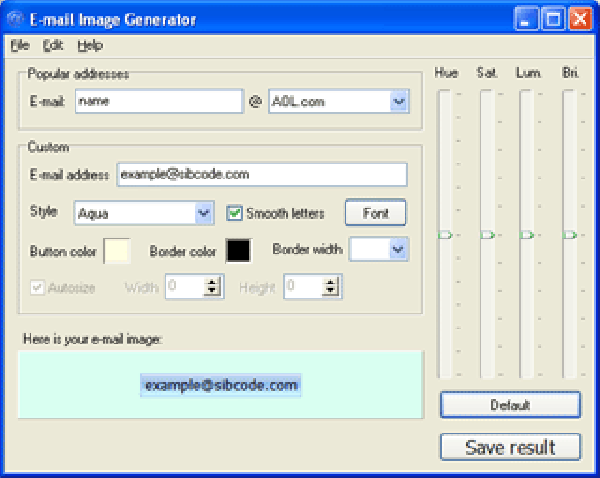Image resolution: width=600 pixels, height=478 pixels.
Task: Click the Font button
Action: tap(375, 213)
